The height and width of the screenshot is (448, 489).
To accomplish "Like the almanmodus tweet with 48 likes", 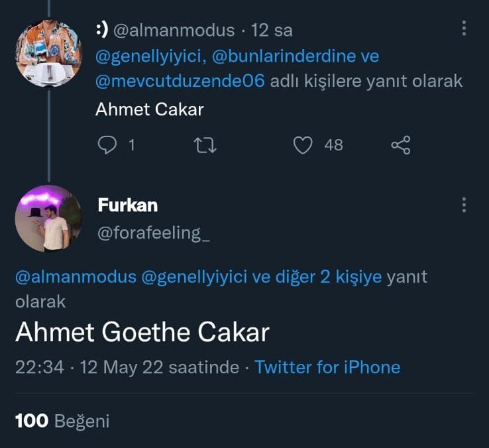I will tap(303, 144).
